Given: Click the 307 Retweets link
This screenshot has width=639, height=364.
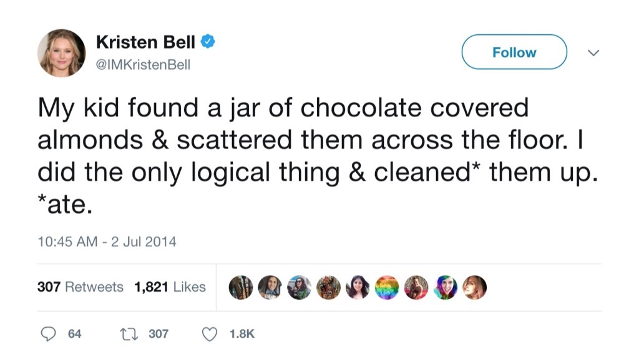Looking at the screenshot, I should click(x=81, y=287).
